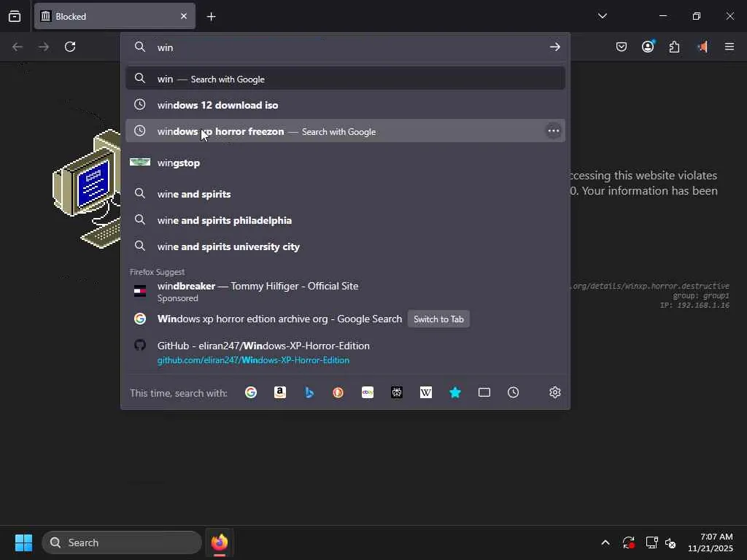This screenshot has width=747, height=560.
Task: Open the Extensions puzzle icon
Action: (x=674, y=47)
